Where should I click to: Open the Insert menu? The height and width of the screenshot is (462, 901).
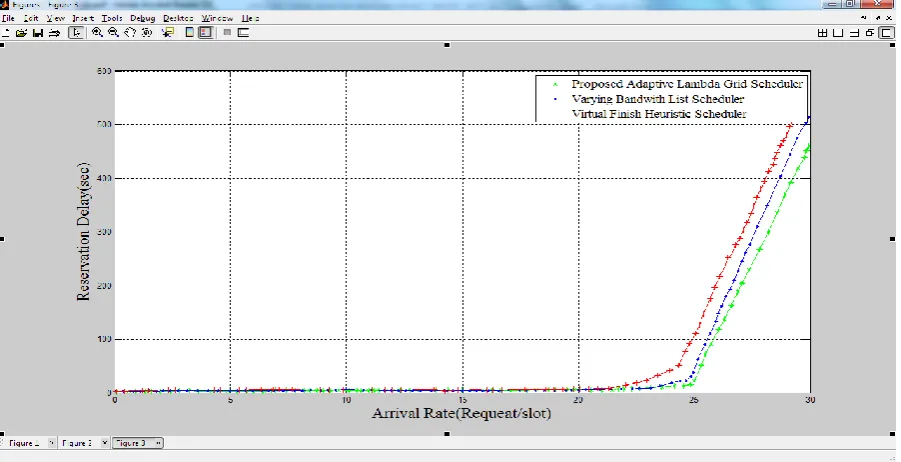click(x=83, y=18)
